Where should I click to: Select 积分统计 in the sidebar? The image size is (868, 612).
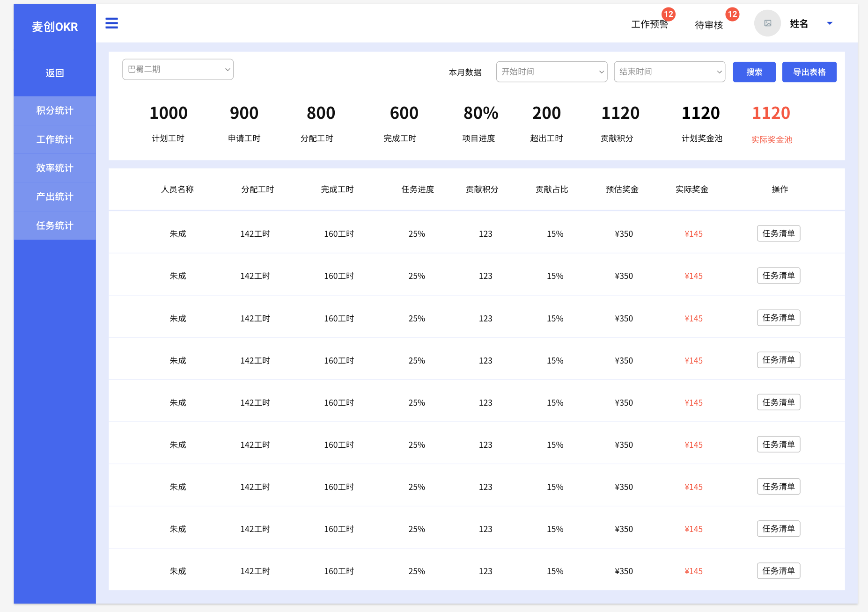coord(55,110)
